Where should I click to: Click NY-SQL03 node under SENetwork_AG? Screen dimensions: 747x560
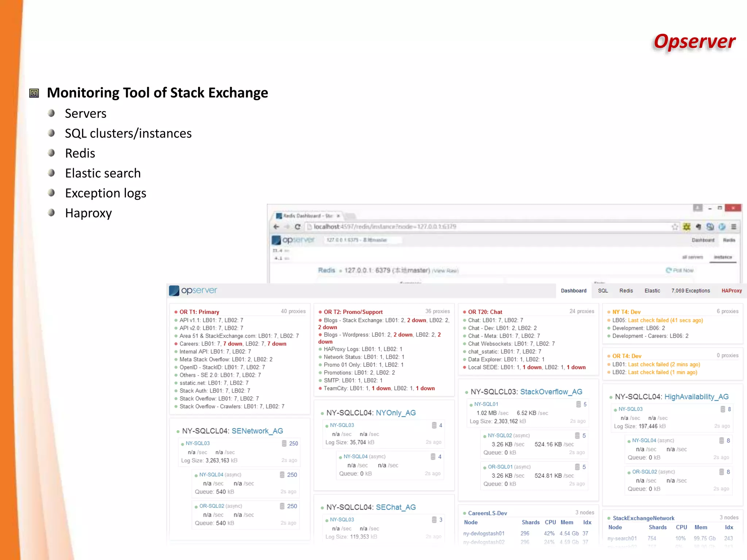(x=198, y=443)
